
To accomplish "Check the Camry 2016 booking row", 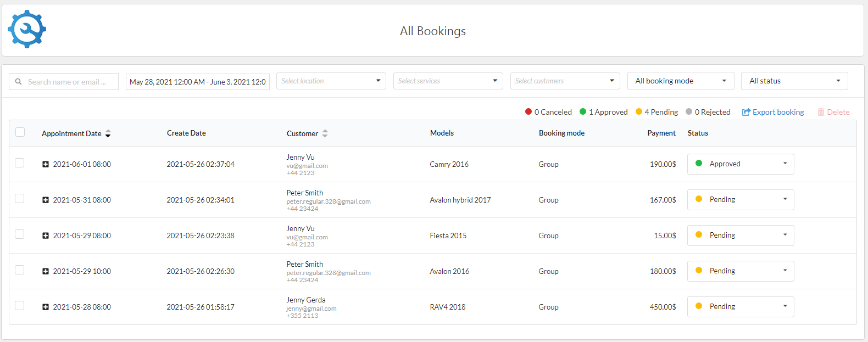I will pos(20,163).
